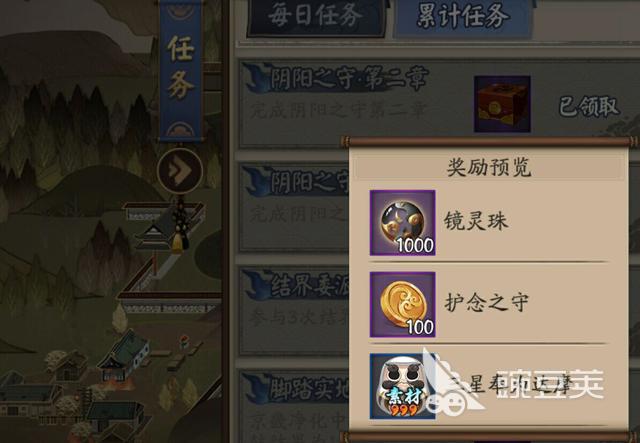640x443 pixels.
Task: Click the red treasure box reward icon
Action: (x=502, y=104)
